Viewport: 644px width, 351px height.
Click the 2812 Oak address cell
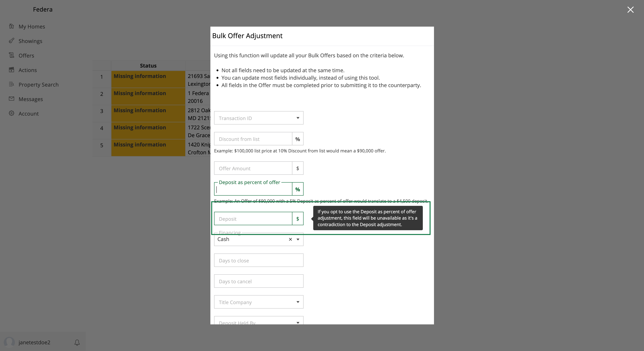(x=198, y=114)
